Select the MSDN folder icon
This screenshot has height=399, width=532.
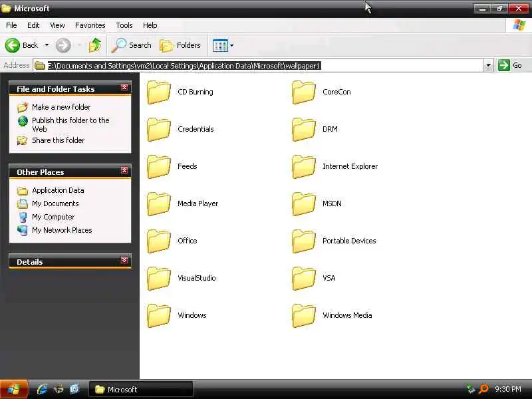point(304,204)
